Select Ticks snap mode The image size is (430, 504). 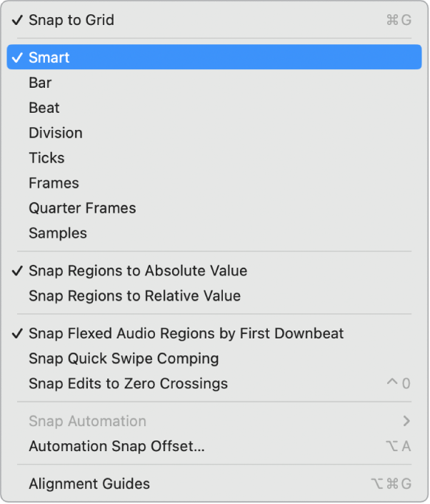click(46, 158)
